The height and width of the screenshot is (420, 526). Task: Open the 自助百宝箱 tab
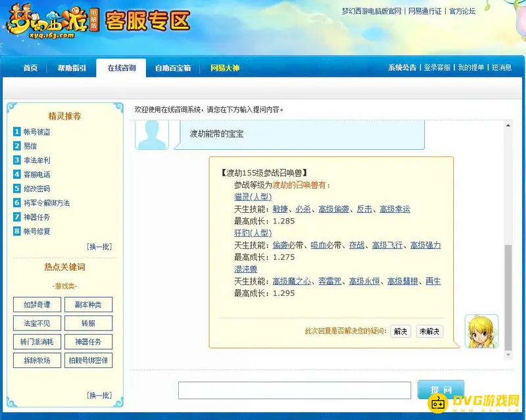[173, 68]
